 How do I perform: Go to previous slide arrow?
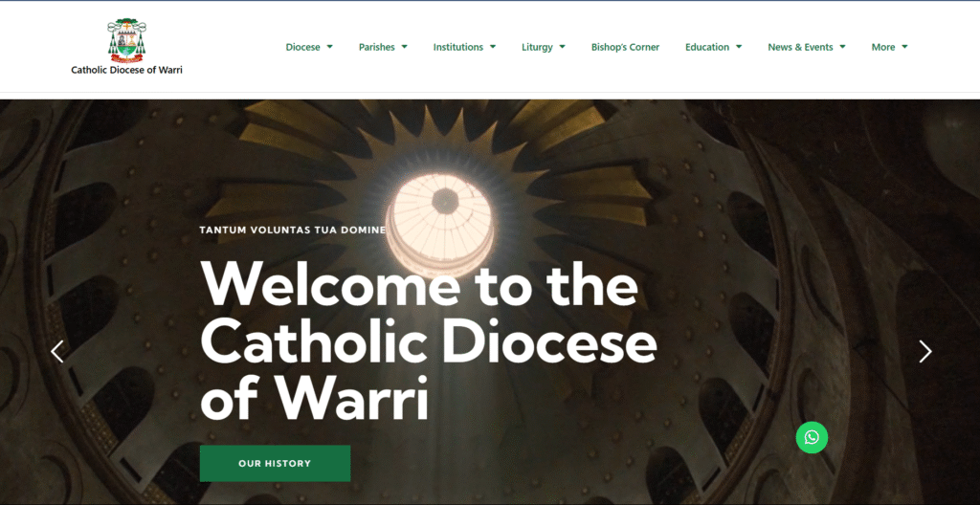coord(56,351)
